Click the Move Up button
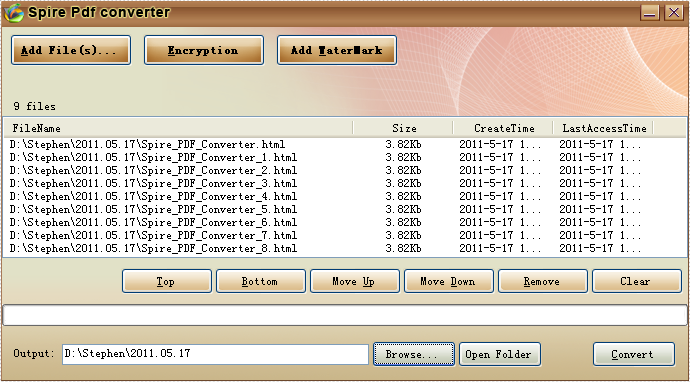This screenshot has height=382, width=690. [355, 281]
